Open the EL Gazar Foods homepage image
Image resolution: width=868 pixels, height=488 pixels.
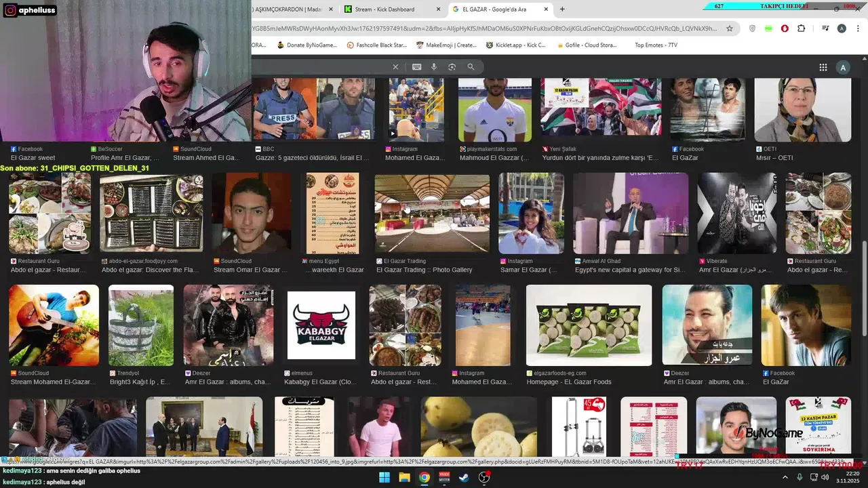click(x=589, y=325)
